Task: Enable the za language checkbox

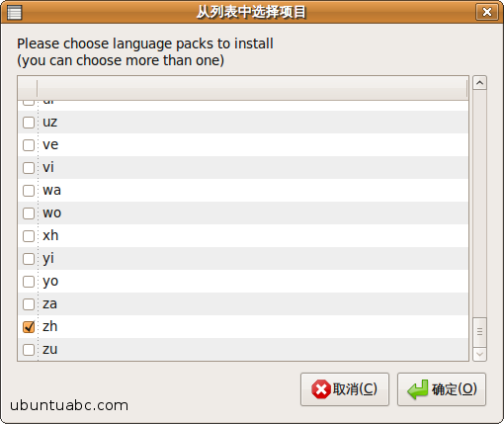Action: pos(29,304)
